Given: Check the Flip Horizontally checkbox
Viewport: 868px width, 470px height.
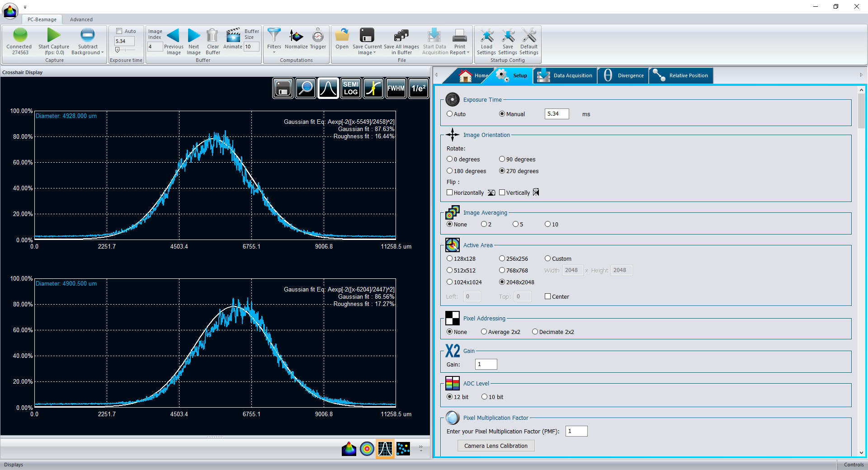Looking at the screenshot, I should tap(450, 193).
